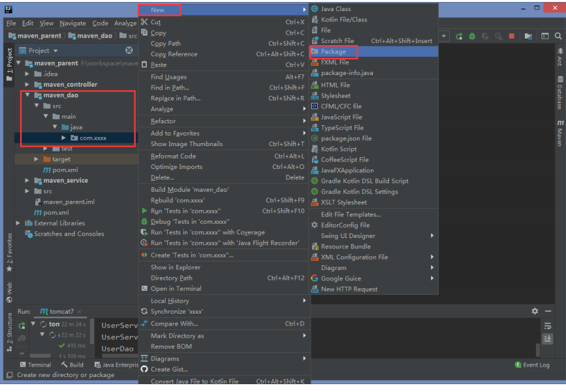566x392 pixels.
Task: Select Scratch File entry
Action: pos(374,40)
